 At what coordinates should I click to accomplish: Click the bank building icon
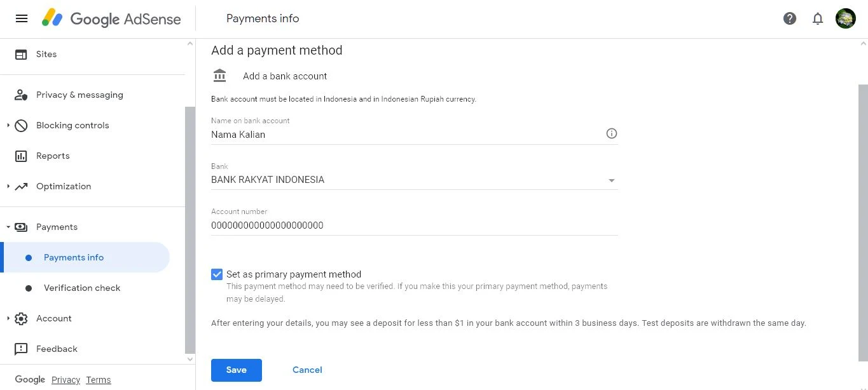[220, 76]
